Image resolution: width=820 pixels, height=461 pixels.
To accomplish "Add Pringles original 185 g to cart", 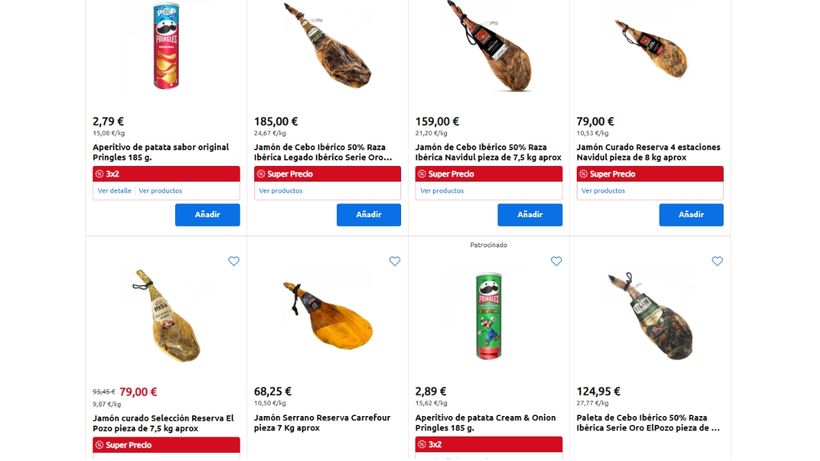I will pyautogui.click(x=207, y=215).
